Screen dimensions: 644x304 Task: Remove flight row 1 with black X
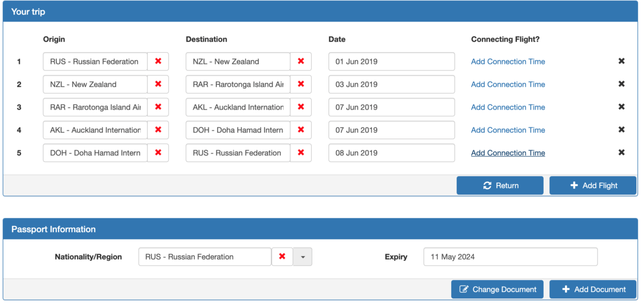point(621,61)
